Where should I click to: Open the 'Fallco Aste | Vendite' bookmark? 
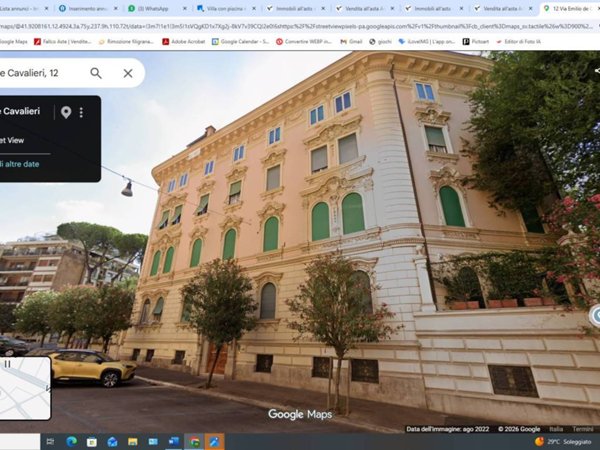pyautogui.click(x=63, y=42)
